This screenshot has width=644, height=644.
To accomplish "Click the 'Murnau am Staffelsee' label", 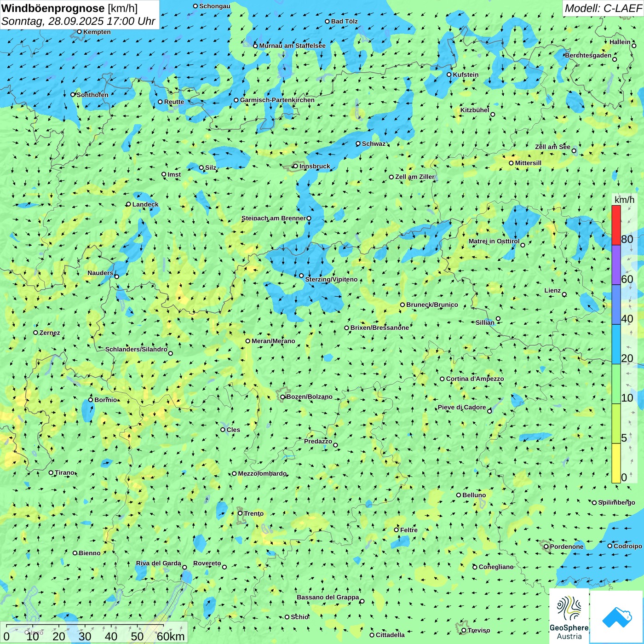I will (x=292, y=46).
